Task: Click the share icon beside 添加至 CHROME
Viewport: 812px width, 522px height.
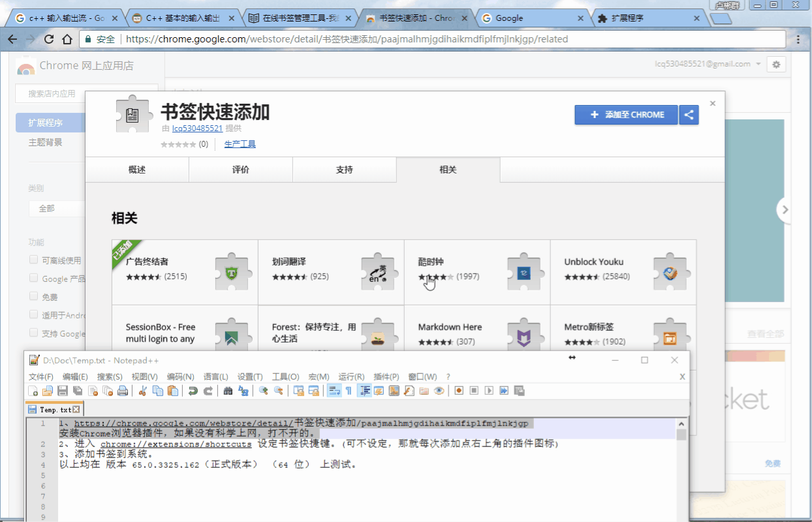Action: click(689, 115)
